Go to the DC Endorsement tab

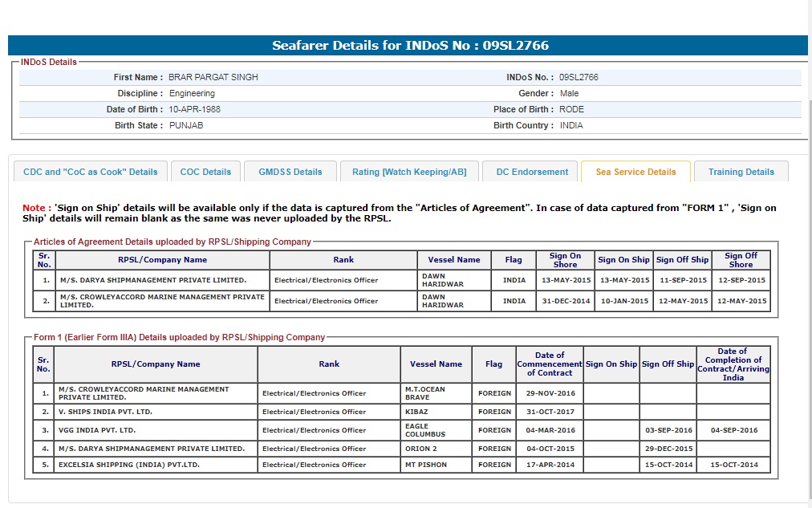click(532, 172)
